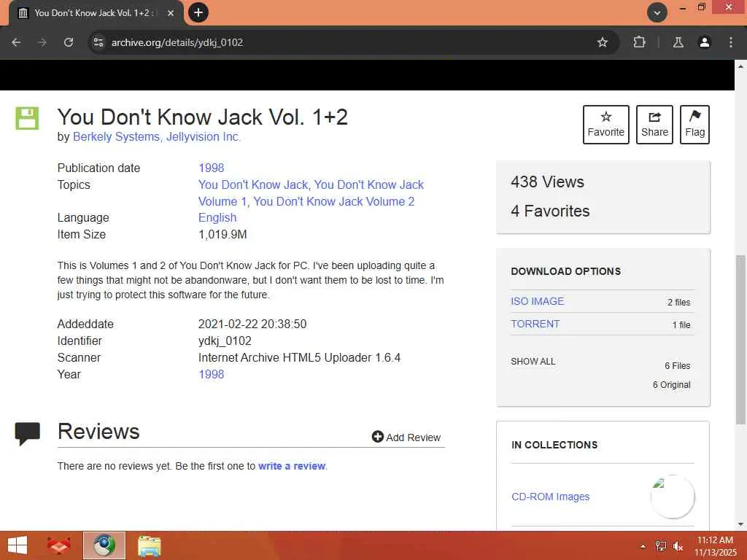Click the Favorite button
The image size is (747, 560).
pyautogui.click(x=606, y=124)
